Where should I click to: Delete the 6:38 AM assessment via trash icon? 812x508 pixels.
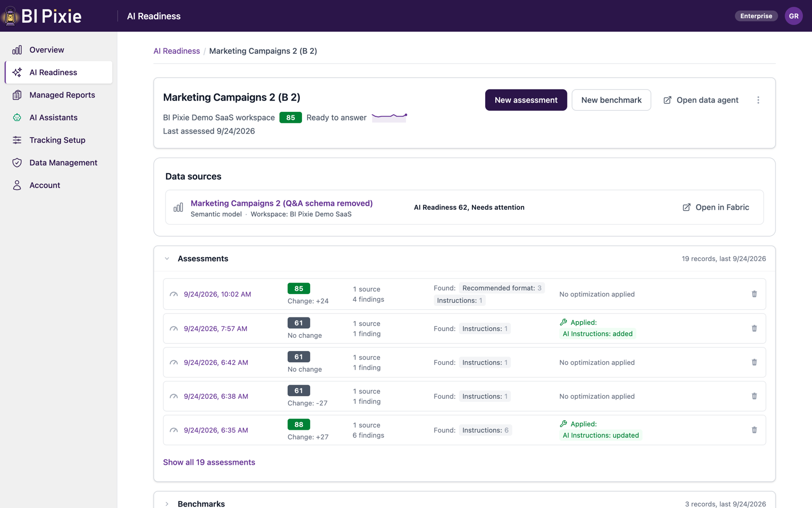754,396
